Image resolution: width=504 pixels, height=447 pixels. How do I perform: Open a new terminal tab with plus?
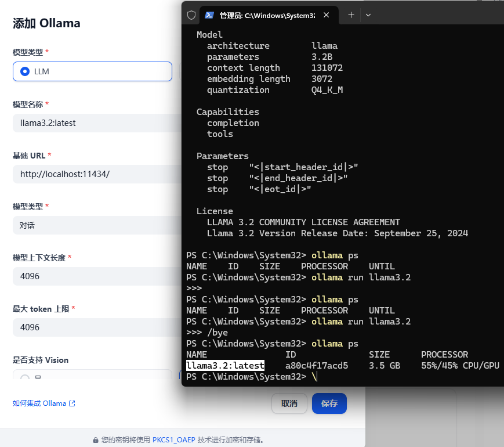[351, 15]
